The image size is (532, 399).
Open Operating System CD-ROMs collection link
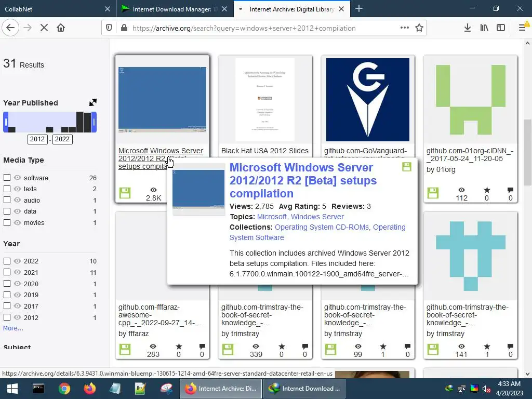pos(322,227)
